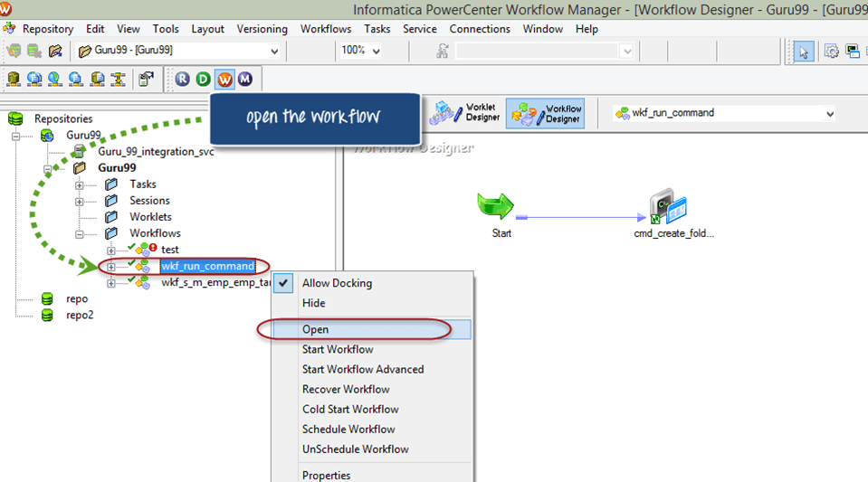868x482 pixels.
Task: Expand the Tasks folder node
Action: (x=79, y=185)
